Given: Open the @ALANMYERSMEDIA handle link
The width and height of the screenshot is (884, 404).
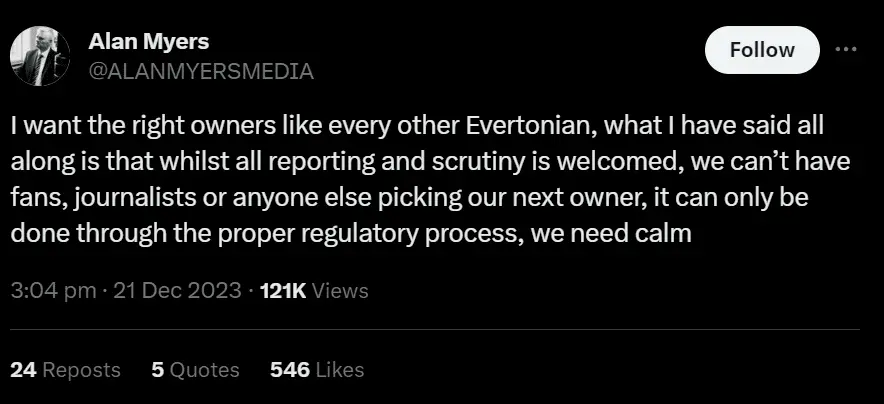Looking at the screenshot, I should (201, 71).
